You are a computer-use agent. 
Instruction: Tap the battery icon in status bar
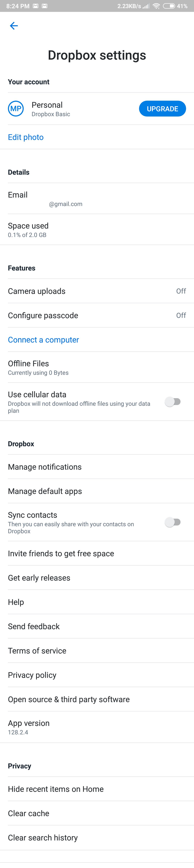coord(169,6)
